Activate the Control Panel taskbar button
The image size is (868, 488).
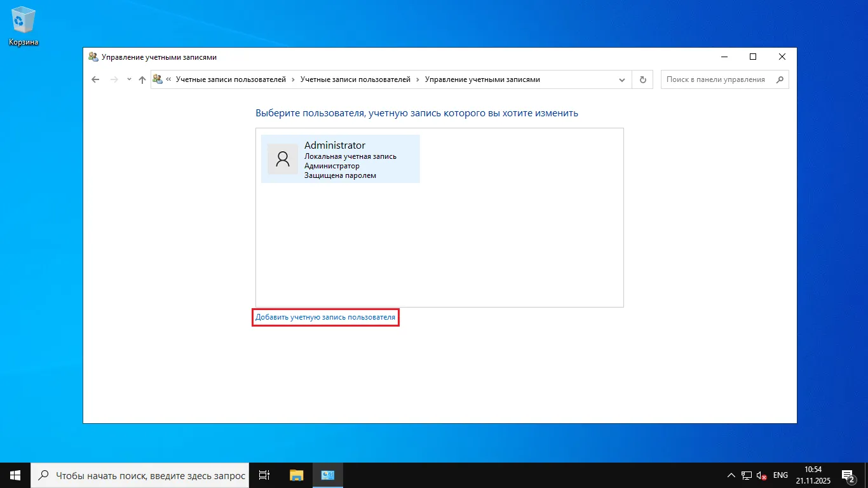[x=328, y=475]
